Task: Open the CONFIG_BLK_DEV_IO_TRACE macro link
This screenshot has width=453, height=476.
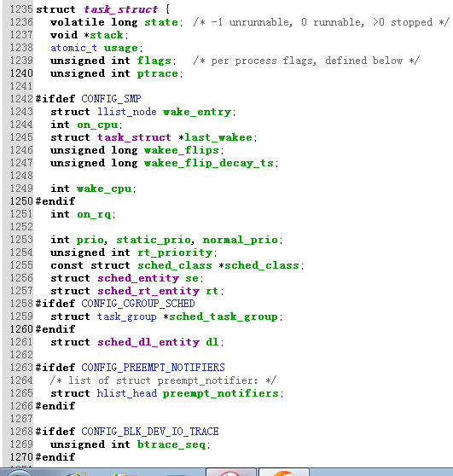Action: click(x=150, y=431)
